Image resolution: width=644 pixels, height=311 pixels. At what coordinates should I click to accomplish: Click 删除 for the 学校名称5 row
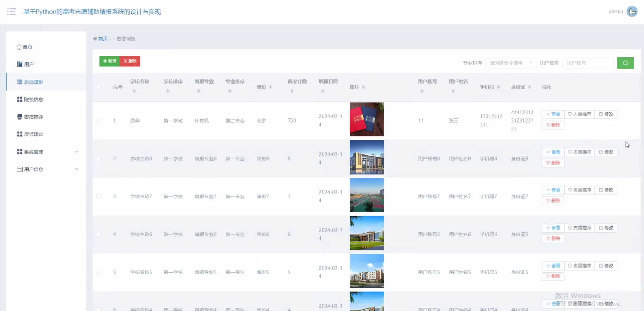(553, 276)
